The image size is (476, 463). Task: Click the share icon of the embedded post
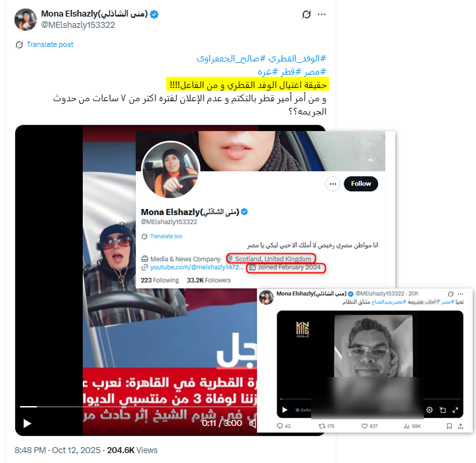click(461, 426)
